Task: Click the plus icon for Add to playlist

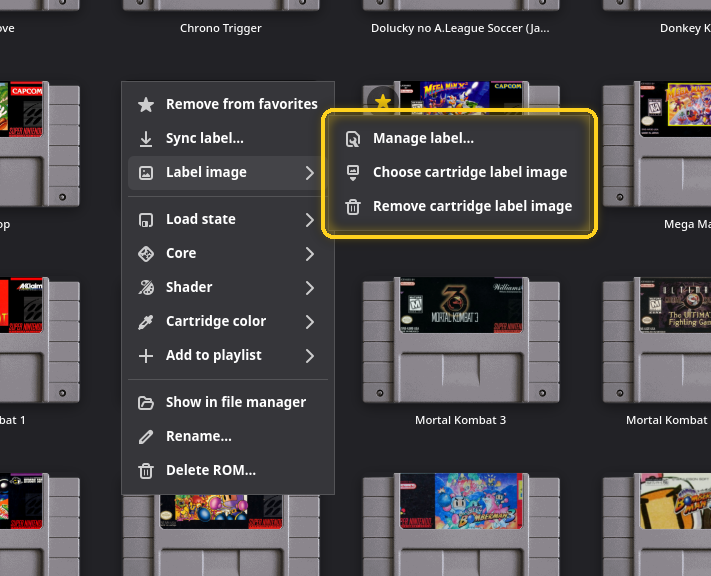Action: 146,356
